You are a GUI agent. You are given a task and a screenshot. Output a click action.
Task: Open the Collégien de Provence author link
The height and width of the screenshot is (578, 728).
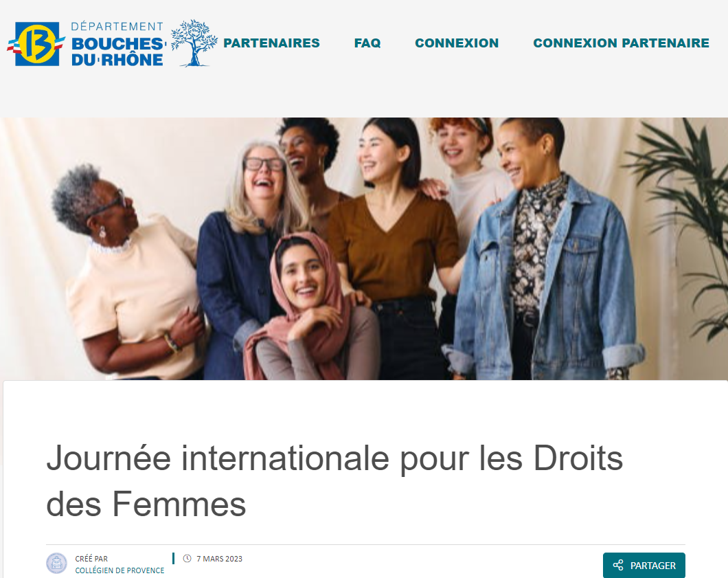(120, 570)
